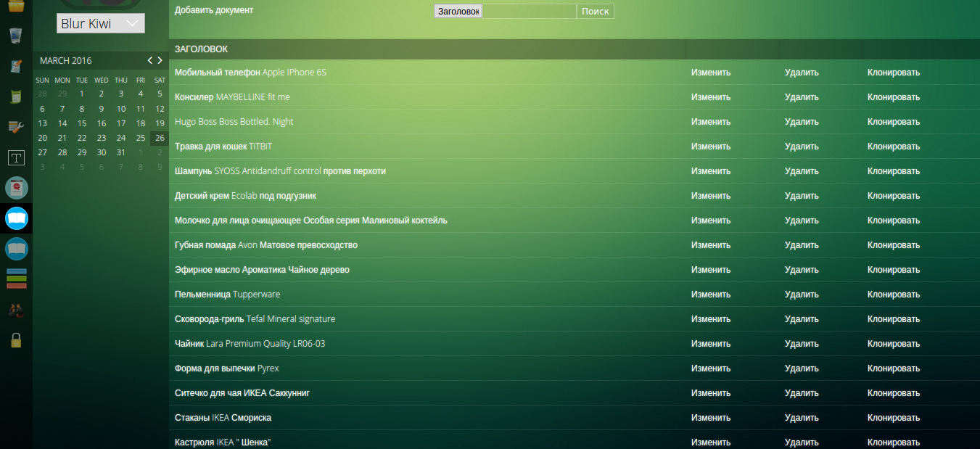Screen dimensions: 980x449
Task: Click Удалить for Стаканы IKEA row
Action: (802, 418)
